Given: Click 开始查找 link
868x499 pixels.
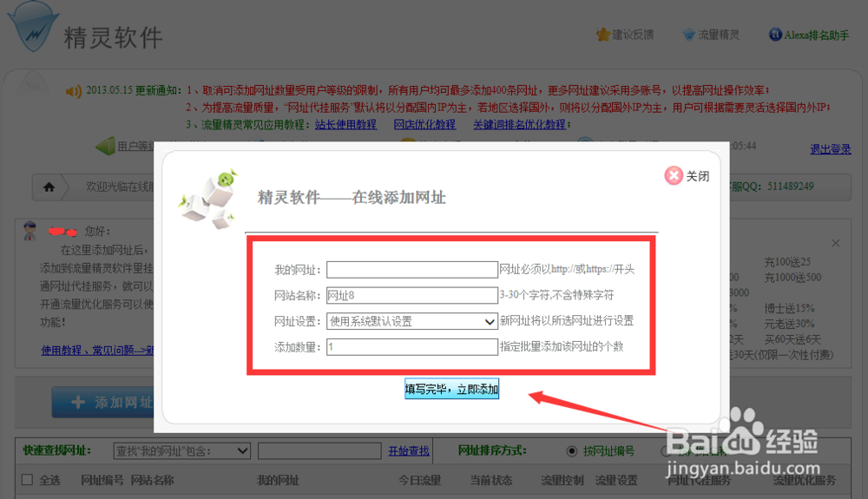Looking at the screenshot, I should (409, 451).
